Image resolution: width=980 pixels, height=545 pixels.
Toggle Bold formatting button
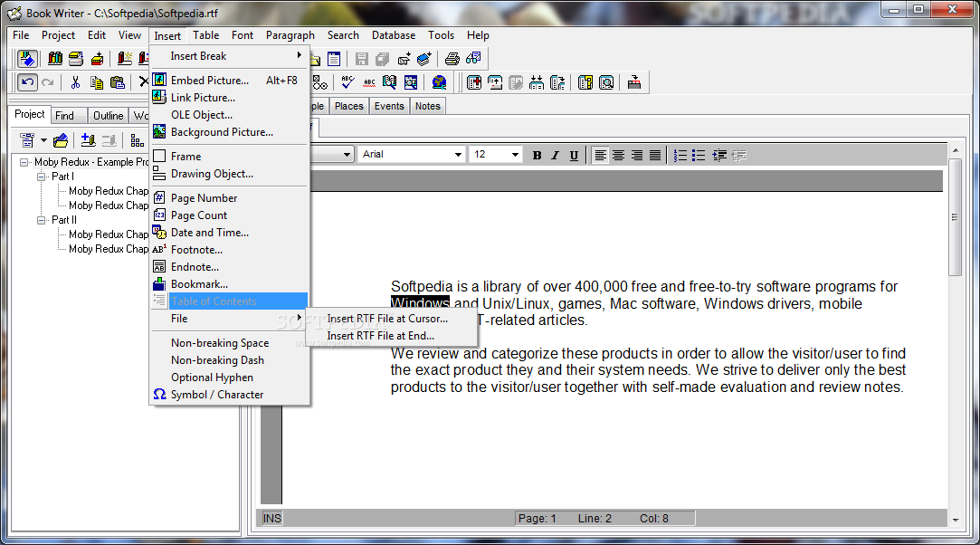[537, 155]
